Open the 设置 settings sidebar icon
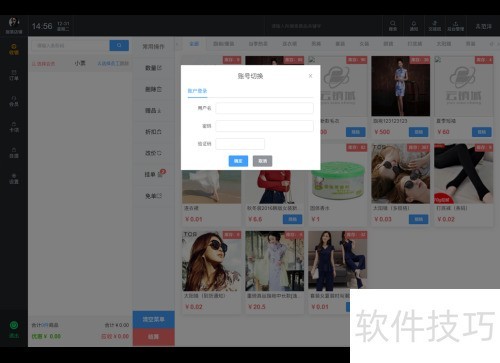The image size is (500, 363). (14, 178)
